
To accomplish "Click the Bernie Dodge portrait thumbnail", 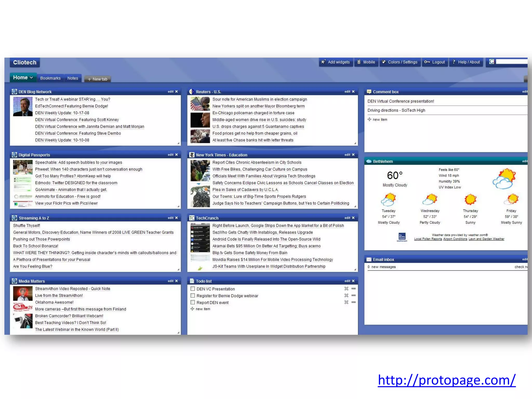I will coord(23,106).
